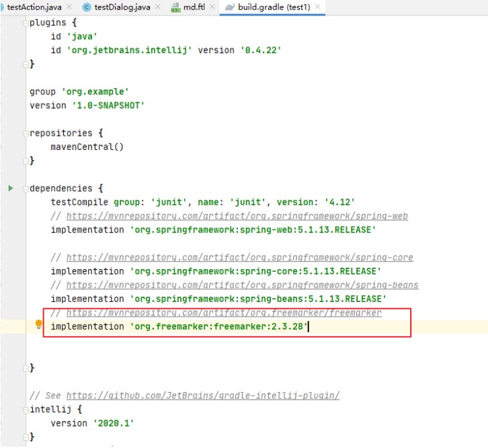Close the md.ftl tab
The width and height of the screenshot is (488, 448).
(212, 7)
